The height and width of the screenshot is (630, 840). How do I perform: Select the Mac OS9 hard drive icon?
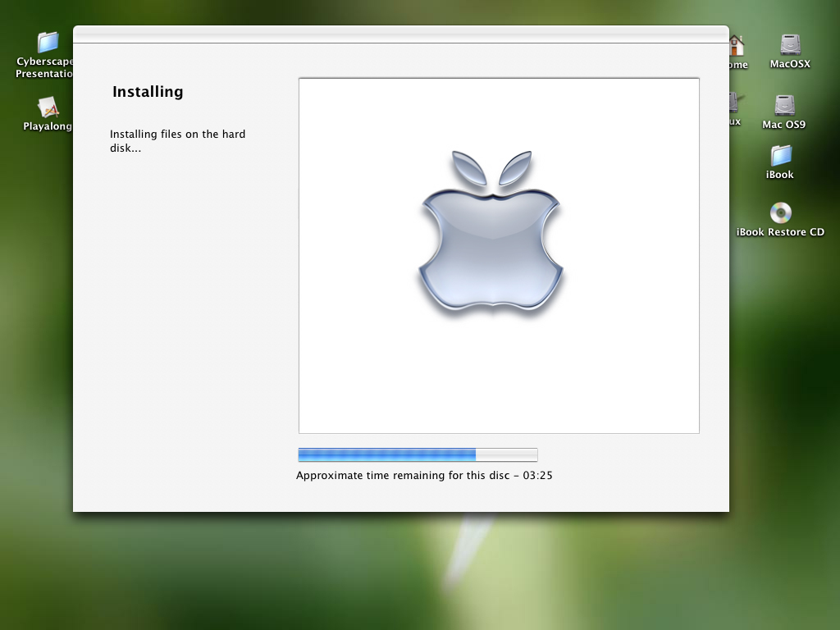click(784, 105)
